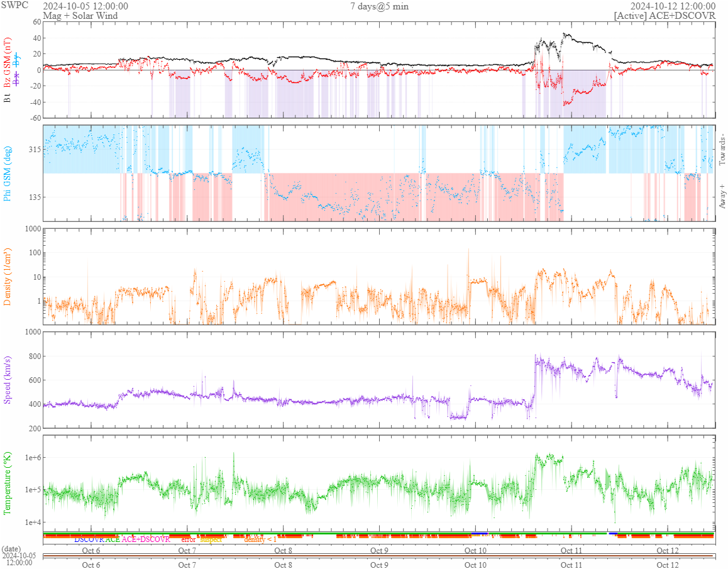Click the 135 tick on the Phi axis
This screenshot has height=569, width=728.
pyautogui.click(x=35, y=197)
